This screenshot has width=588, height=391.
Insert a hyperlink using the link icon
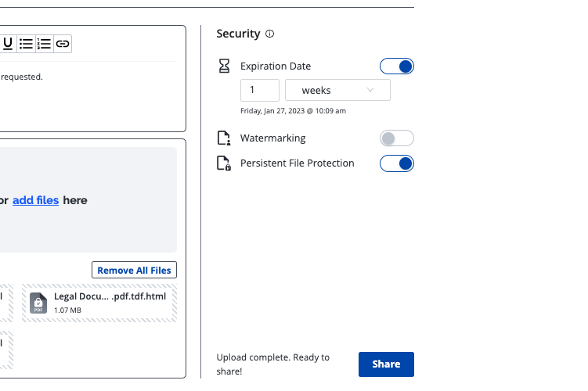[63, 44]
